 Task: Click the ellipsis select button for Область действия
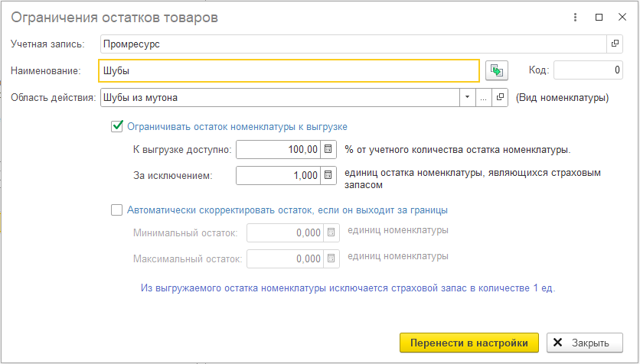pyautogui.click(x=483, y=98)
